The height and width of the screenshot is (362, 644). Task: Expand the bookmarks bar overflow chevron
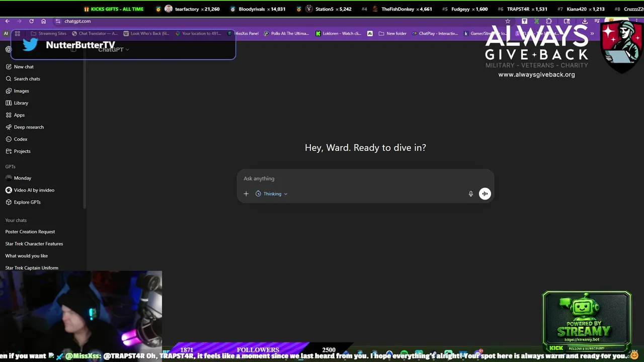pos(592,34)
